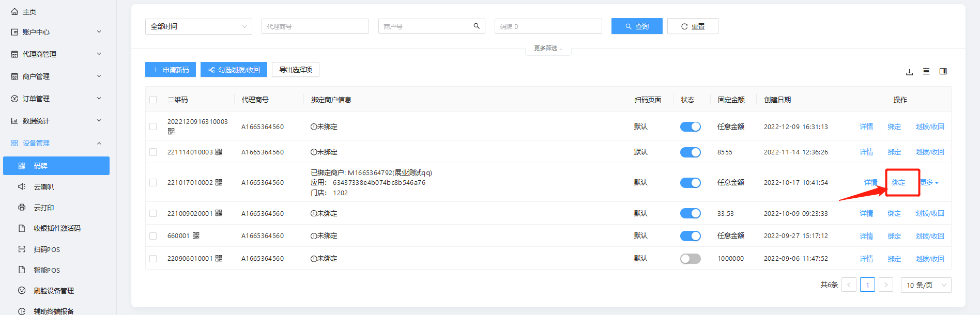Check the row 2022120916310003 checkbox

coord(153,127)
